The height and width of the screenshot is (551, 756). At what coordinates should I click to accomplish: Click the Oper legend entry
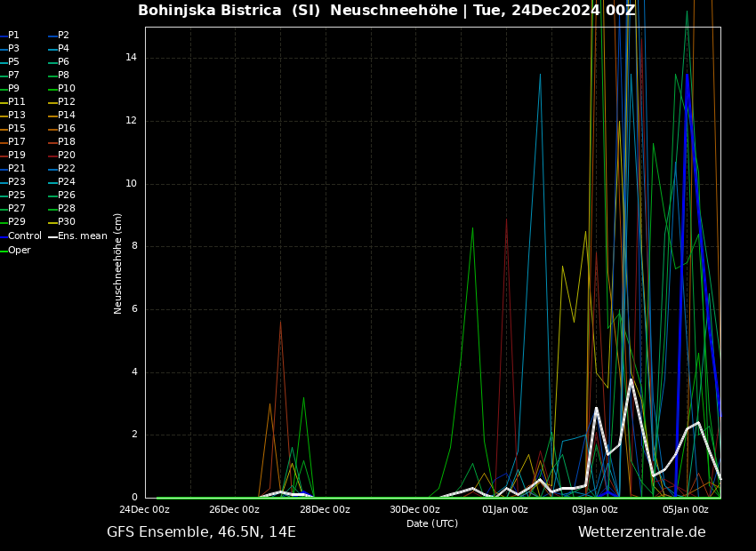point(19,251)
